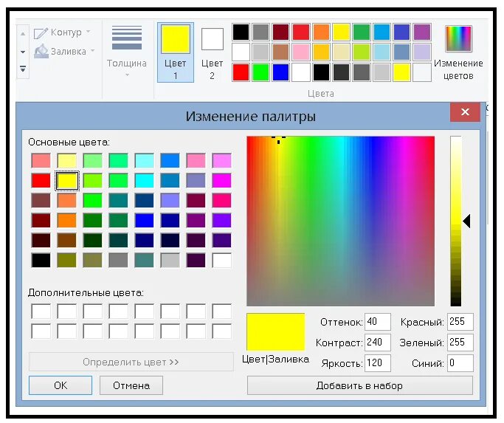Click the Цвет|Заливка yellow preview box
This screenshot has width=504, height=423.
coord(276,331)
